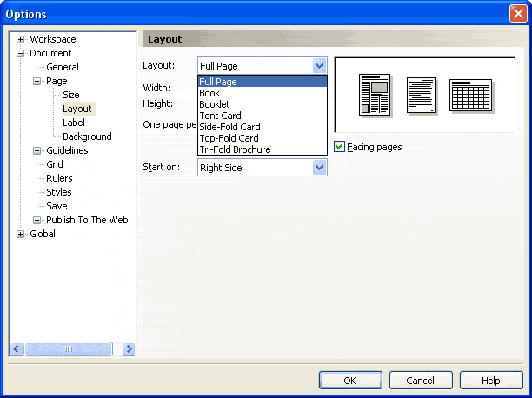Select Guidelines in the tree
Viewport: 532px width, 398px height.
click(67, 150)
